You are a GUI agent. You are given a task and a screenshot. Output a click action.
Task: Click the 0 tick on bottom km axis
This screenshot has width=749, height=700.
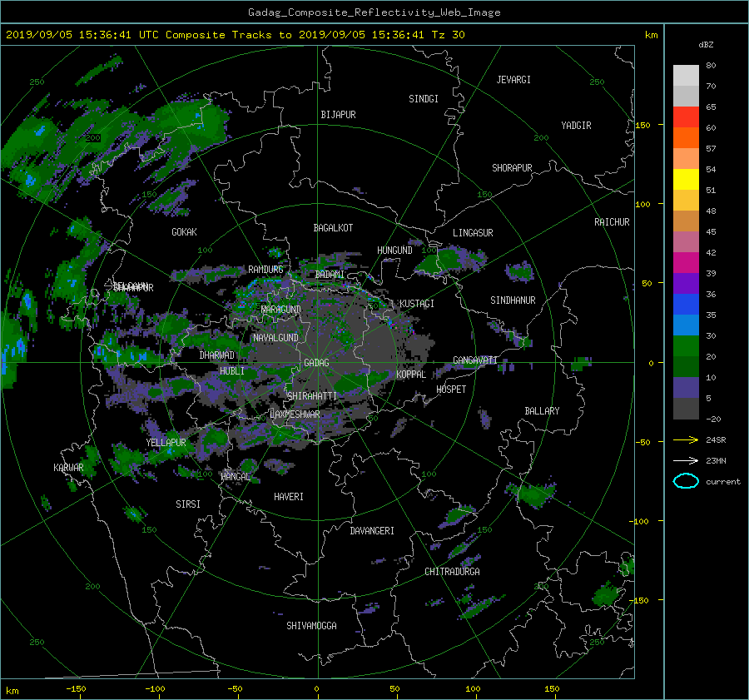pyautogui.click(x=316, y=689)
